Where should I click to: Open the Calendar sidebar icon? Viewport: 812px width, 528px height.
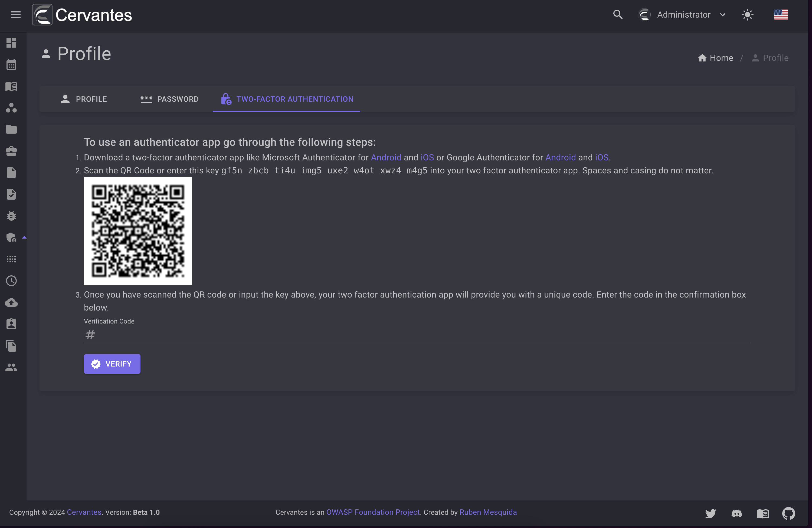point(11,64)
